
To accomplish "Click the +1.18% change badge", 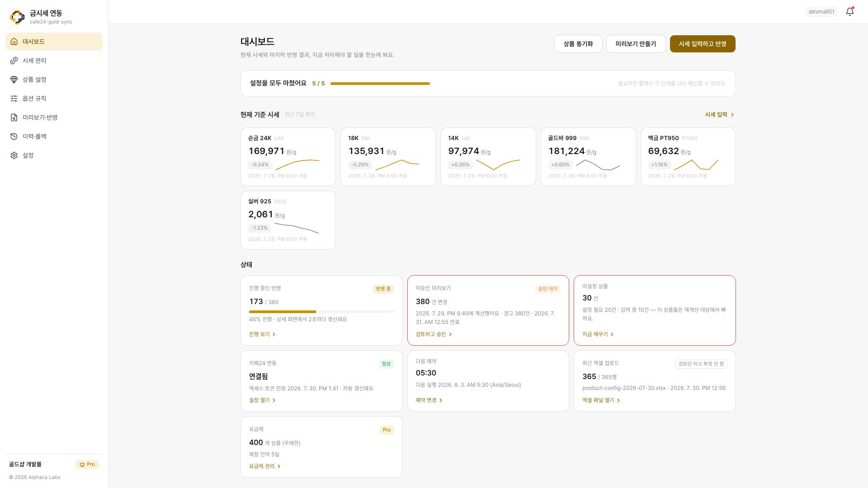I will click(x=660, y=165).
